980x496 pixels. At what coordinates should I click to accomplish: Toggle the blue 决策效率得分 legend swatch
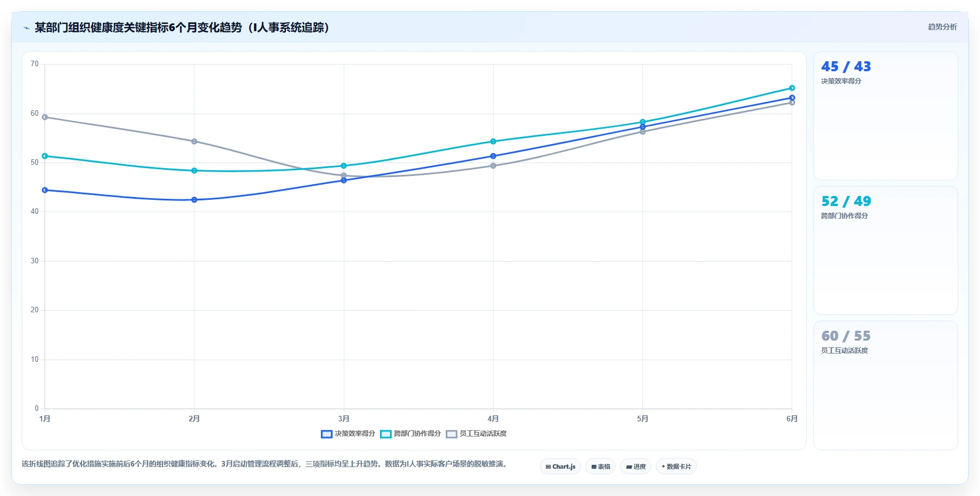click(326, 434)
